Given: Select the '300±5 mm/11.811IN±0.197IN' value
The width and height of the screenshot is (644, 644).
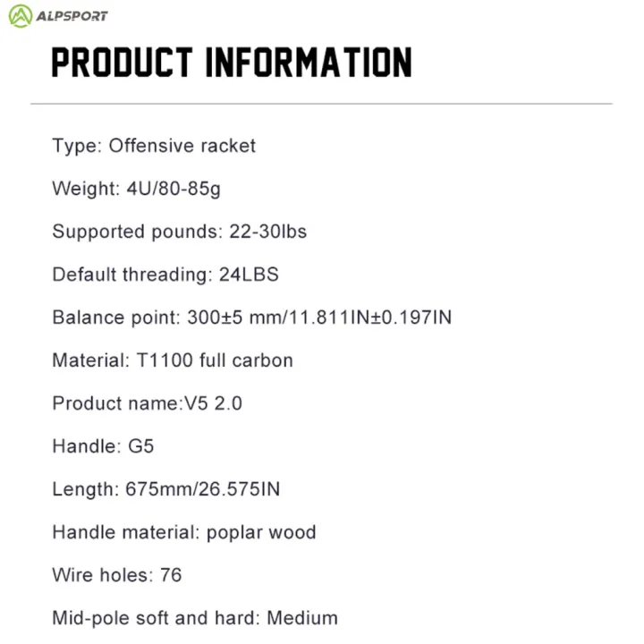Looking at the screenshot, I should point(319,318).
